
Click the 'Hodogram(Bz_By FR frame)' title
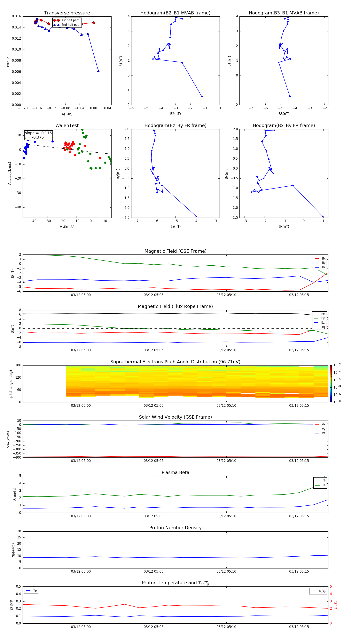pos(175,125)
